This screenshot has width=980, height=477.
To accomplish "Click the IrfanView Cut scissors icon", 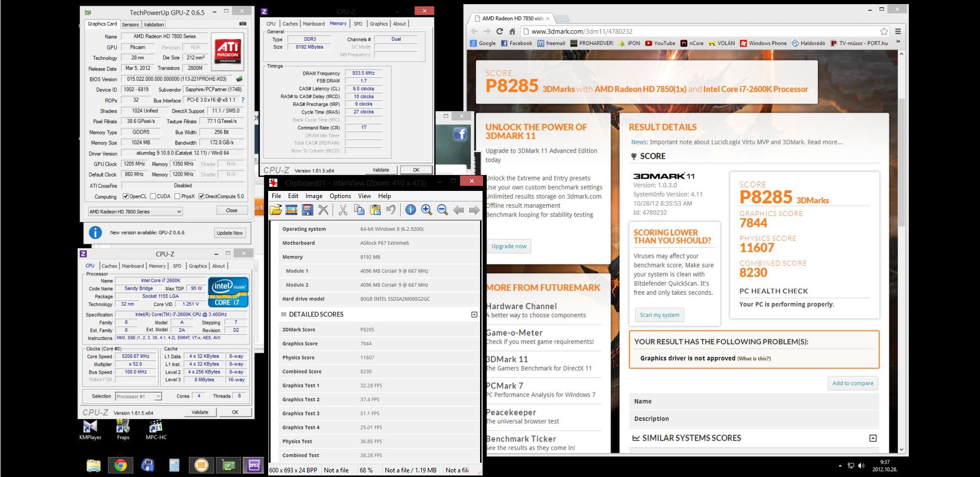I will (x=343, y=209).
